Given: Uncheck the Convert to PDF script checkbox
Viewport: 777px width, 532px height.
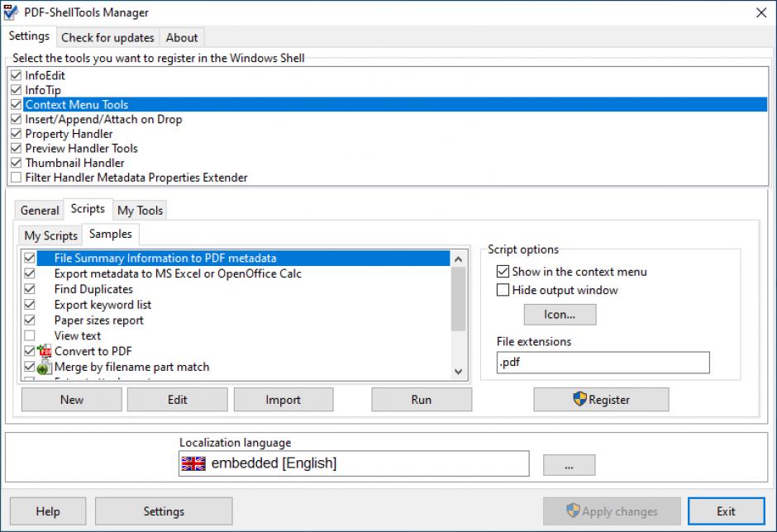Looking at the screenshot, I should pyautogui.click(x=30, y=351).
